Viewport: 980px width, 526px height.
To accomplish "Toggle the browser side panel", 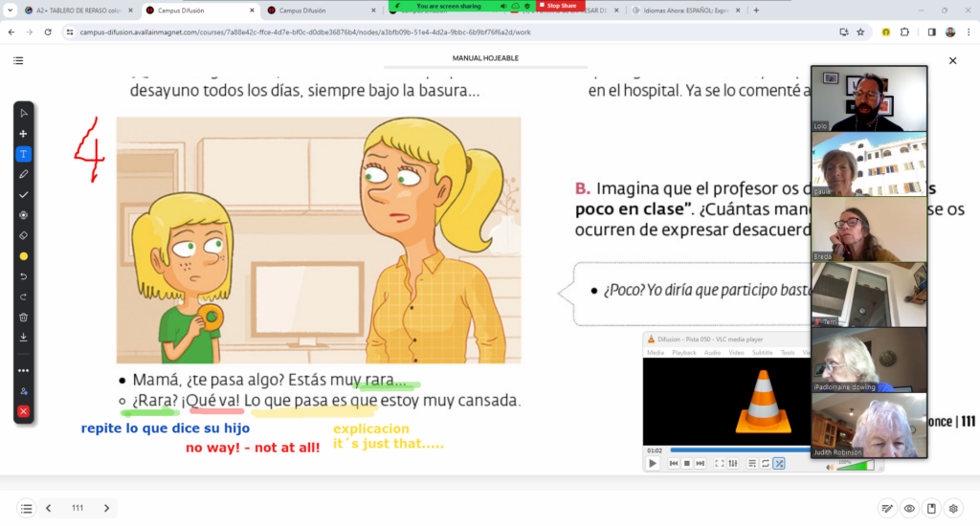I will 931,32.
